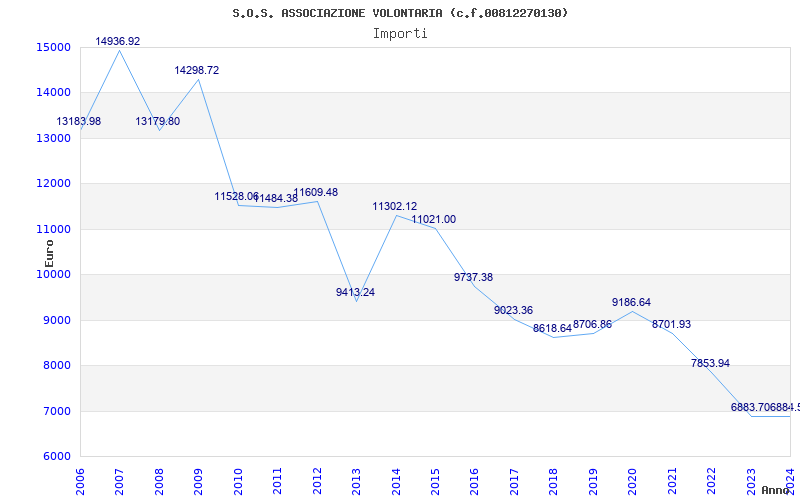The image size is (800, 500).
Task: Select the data label 8706.86
Action: click(x=592, y=324)
